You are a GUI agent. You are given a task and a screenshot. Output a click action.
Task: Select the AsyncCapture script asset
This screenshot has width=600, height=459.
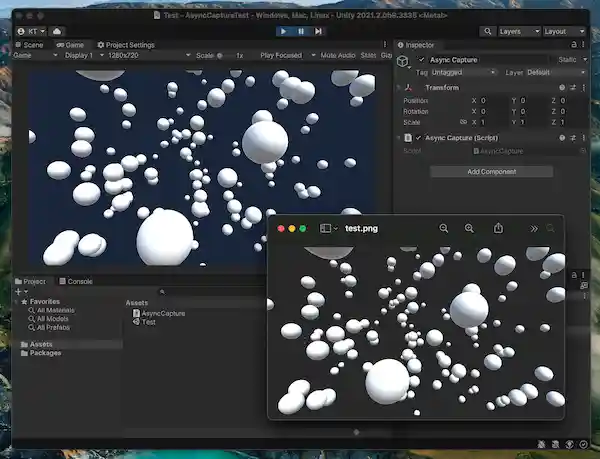(x=159, y=313)
